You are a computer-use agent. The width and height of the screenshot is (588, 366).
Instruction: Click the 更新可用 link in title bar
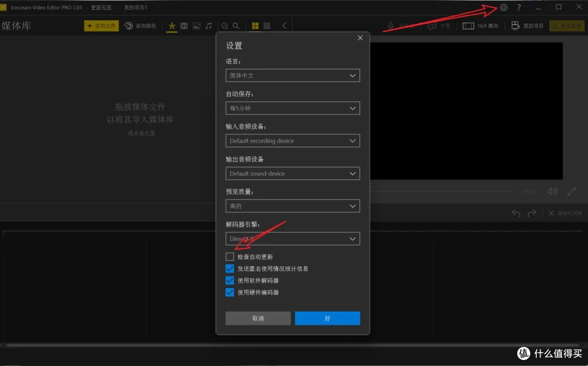click(101, 8)
